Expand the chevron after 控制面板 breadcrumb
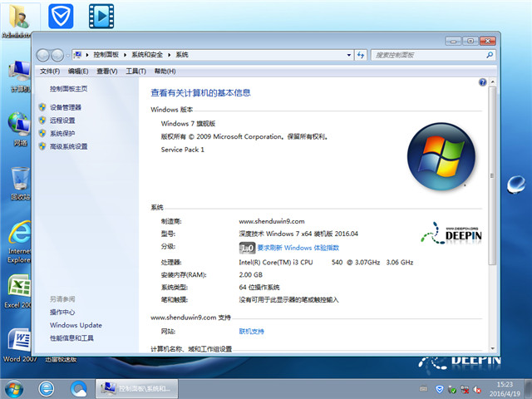The image size is (532, 399). (125, 55)
